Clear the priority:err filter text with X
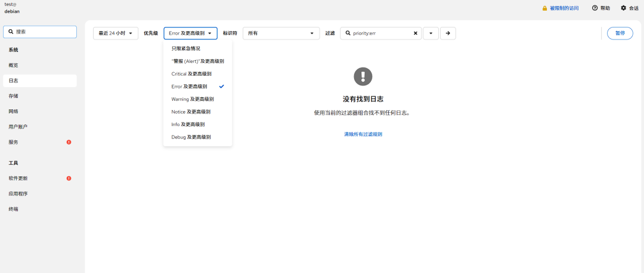 [x=415, y=33]
